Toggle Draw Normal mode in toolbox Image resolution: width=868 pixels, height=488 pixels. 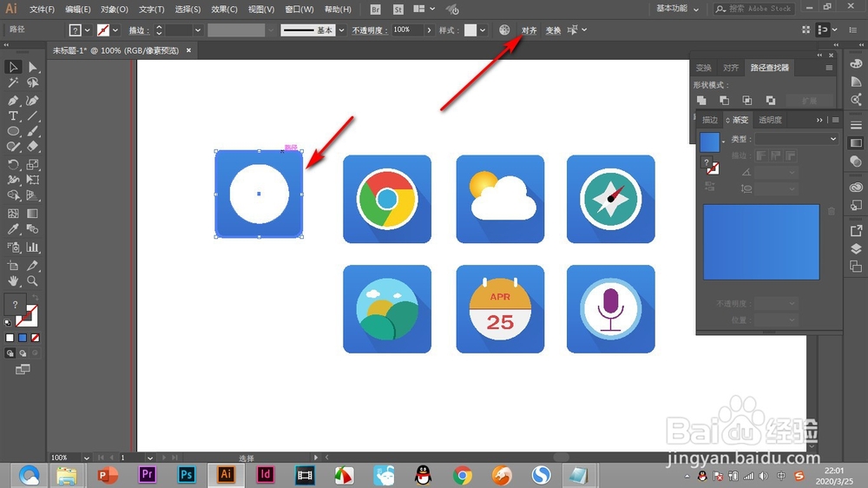coord(10,353)
